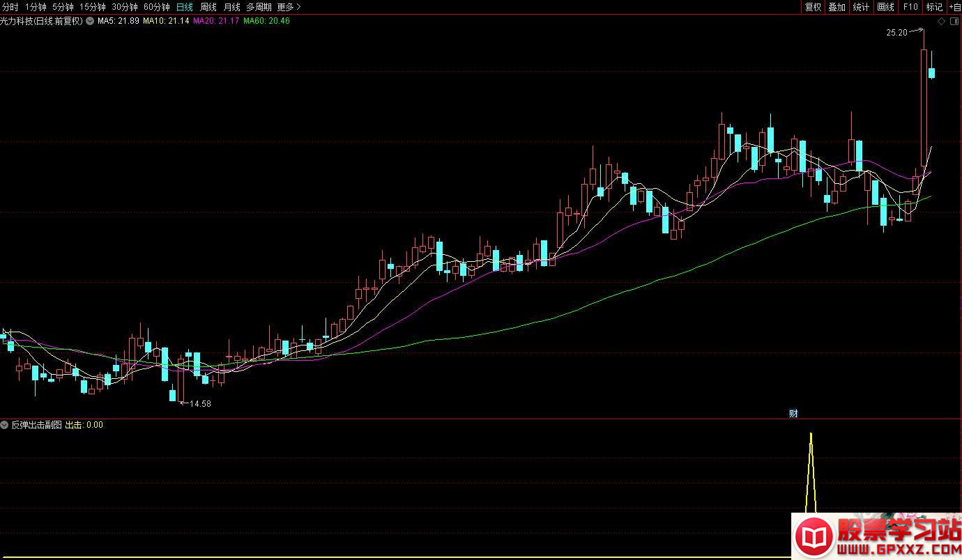Click the 标记 mark button

[x=933, y=7]
